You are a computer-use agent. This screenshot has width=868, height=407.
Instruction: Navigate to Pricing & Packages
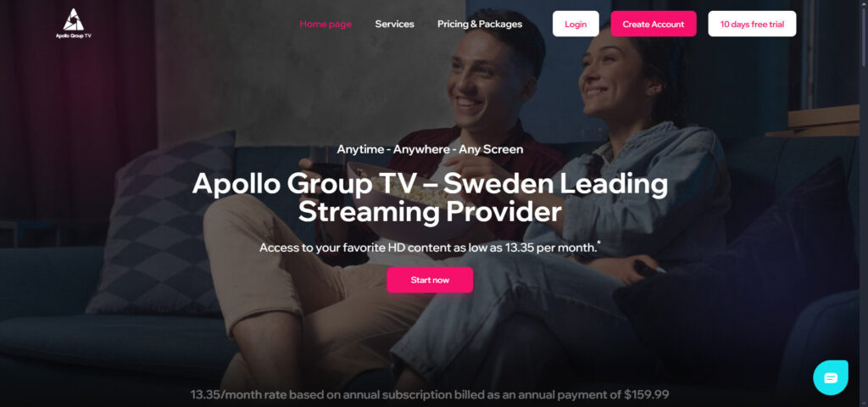[x=480, y=24]
